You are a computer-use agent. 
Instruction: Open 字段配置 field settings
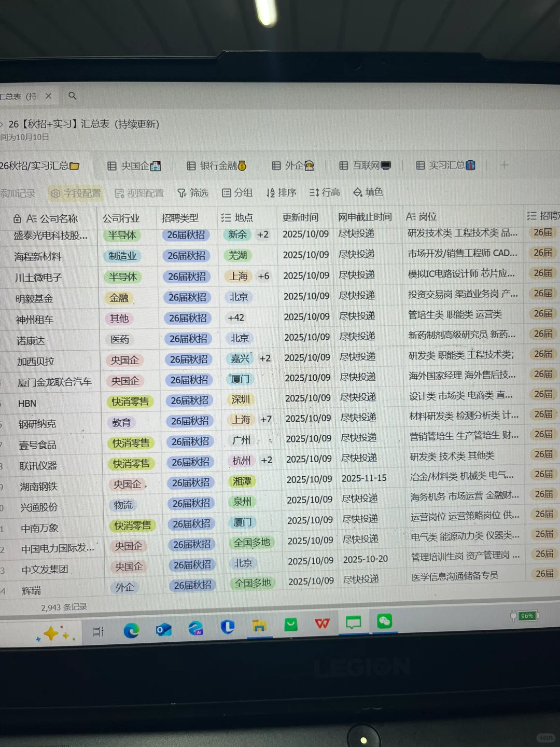(76, 193)
